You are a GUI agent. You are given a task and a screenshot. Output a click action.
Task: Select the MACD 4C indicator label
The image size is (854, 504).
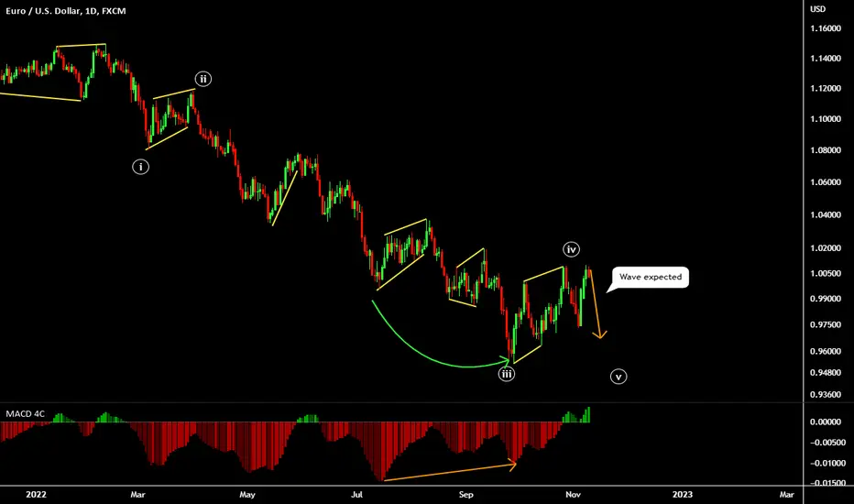coord(25,414)
